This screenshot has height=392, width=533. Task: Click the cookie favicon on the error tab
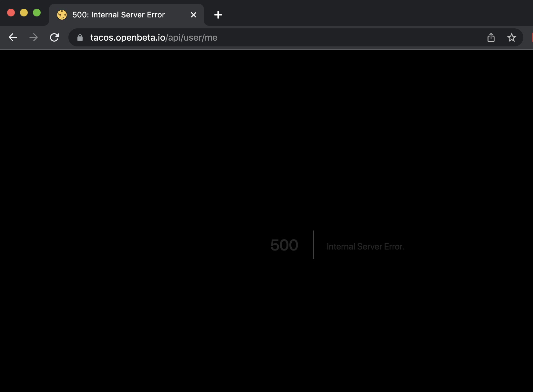(x=62, y=15)
